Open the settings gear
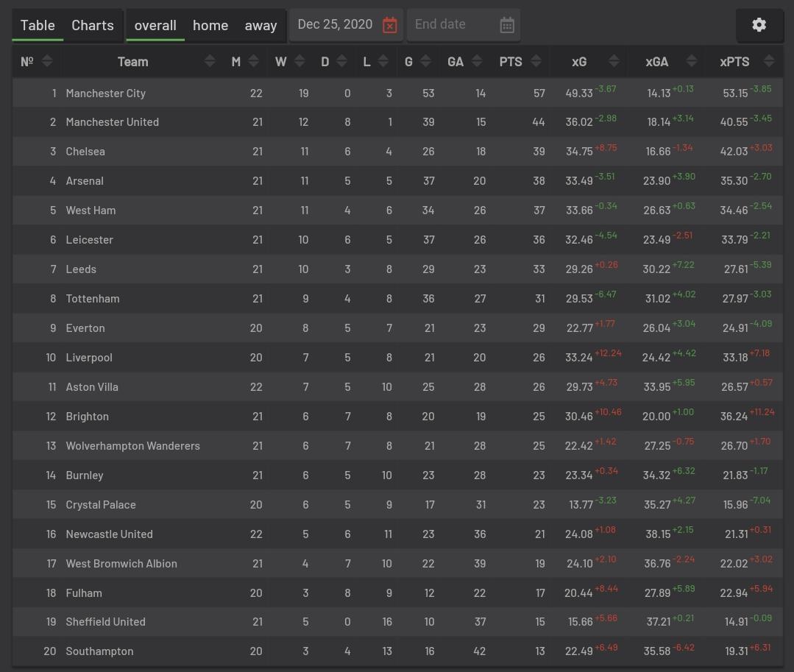Image resolution: width=794 pixels, height=672 pixels. (x=759, y=24)
